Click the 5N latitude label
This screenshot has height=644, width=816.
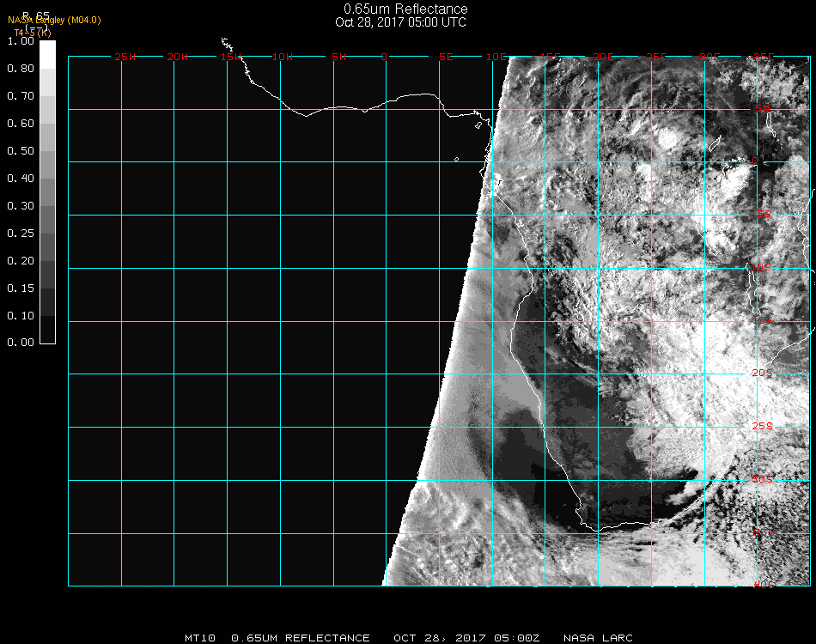763,108
